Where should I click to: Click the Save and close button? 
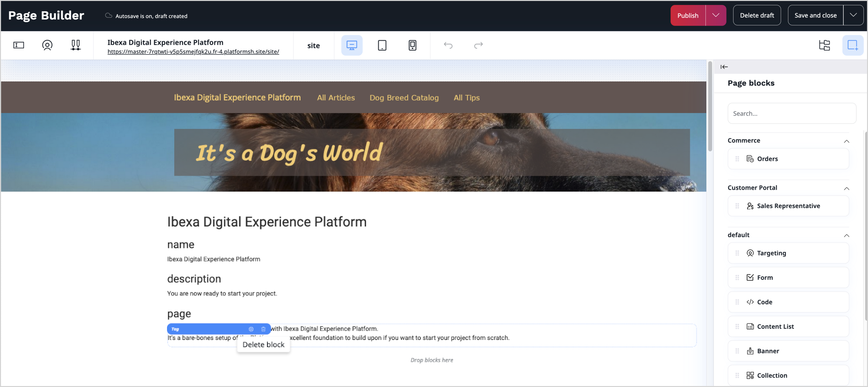point(816,16)
